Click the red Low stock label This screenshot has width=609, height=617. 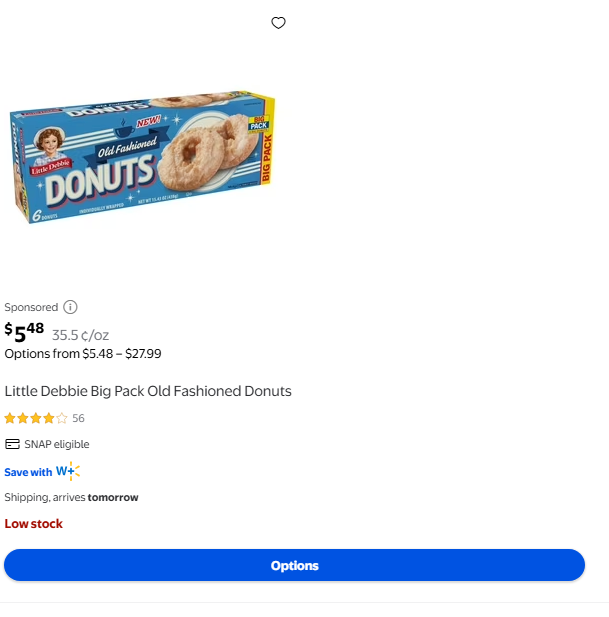point(33,523)
